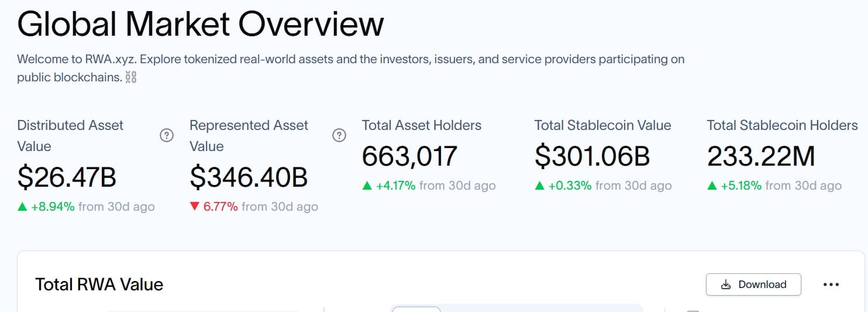Viewport: 868px width, 312px height.
Task: Click the green up arrow beside +8.94%
Action: point(22,207)
